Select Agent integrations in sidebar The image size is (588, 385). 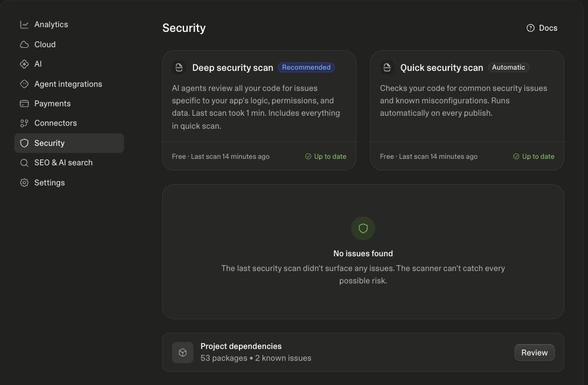pyautogui.click(x=69, y=84)
